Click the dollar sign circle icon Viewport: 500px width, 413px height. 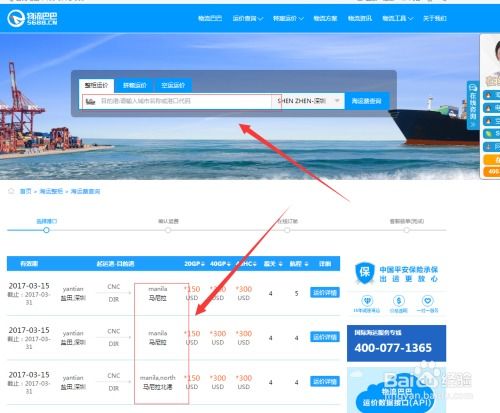pos(399,301)
